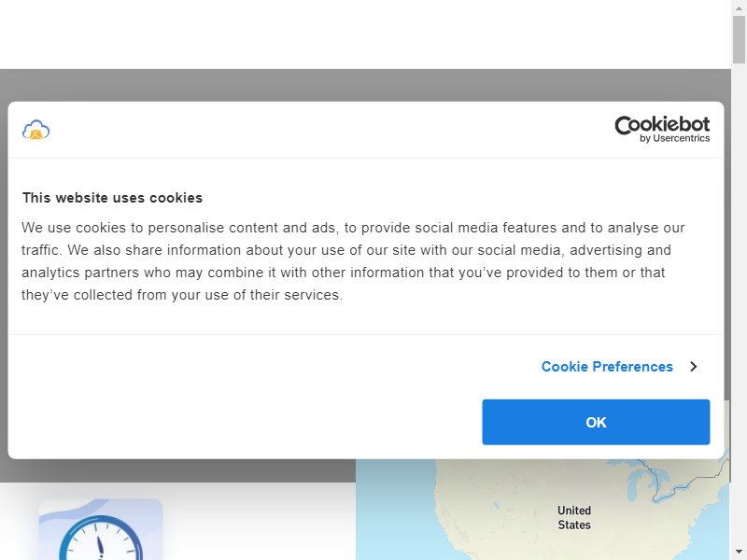The image size is (747, 560).
Task: Click the cookie description paragraph text
Action: tap(353, 261)
